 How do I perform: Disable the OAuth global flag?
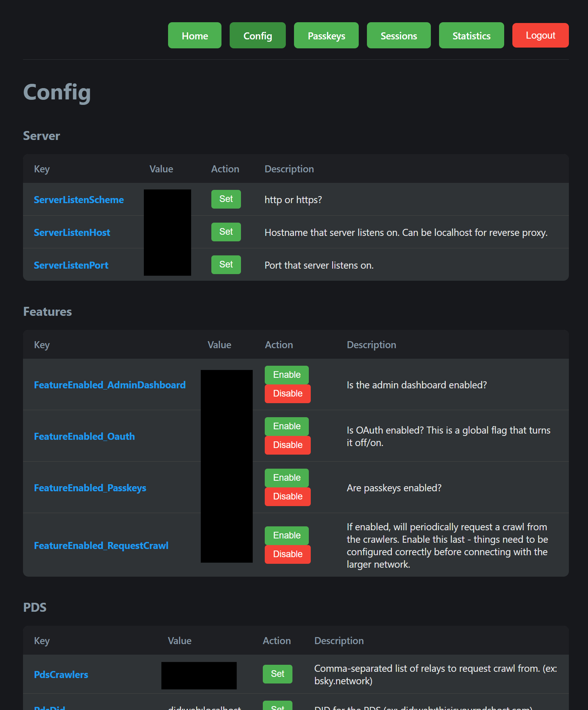click(287, 445)
